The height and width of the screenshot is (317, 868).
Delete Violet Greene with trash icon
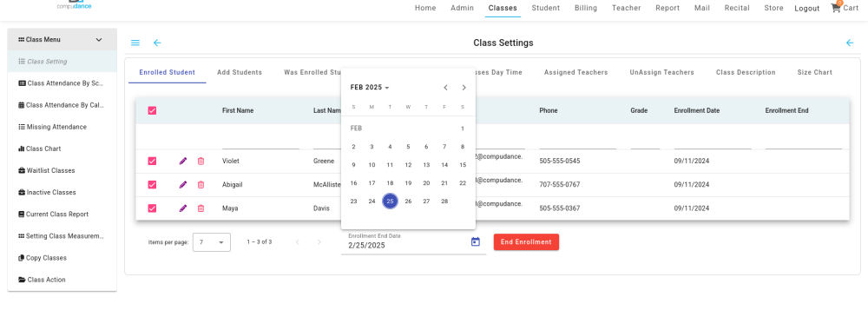201,161
